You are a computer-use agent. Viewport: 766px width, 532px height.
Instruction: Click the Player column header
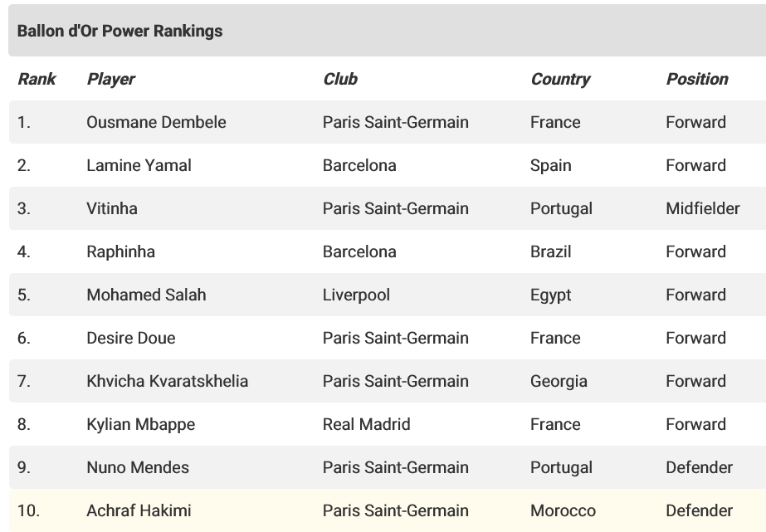click(x=110, y=79)
